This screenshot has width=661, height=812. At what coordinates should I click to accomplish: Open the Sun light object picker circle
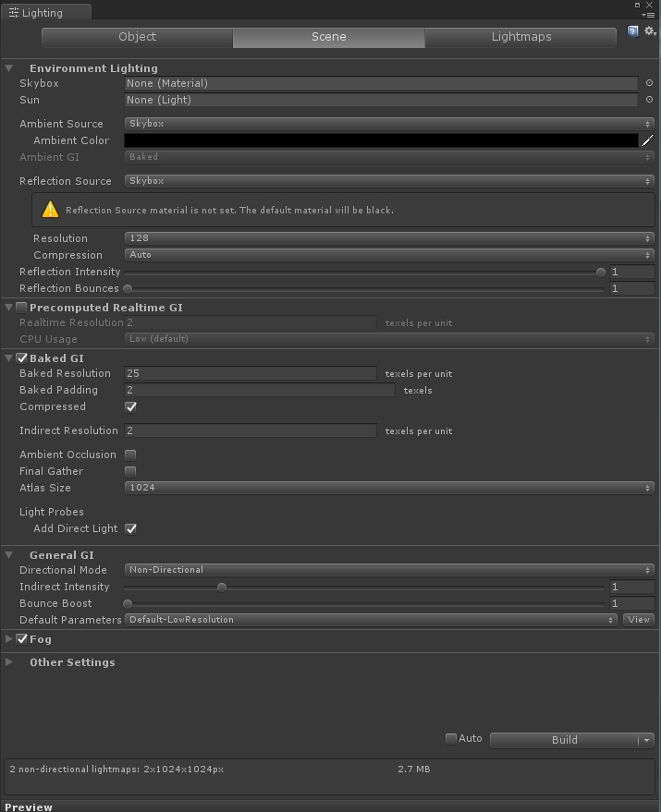(649, 100)
